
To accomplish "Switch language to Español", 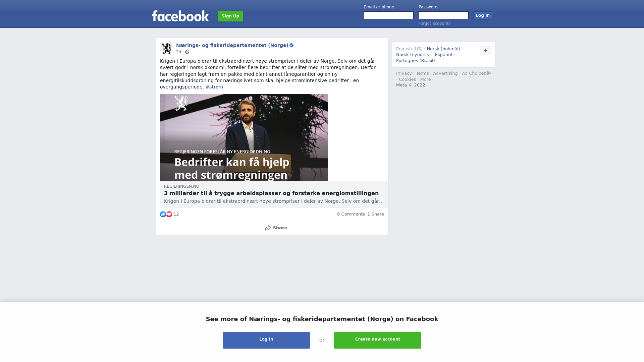I will tap(443, 55).
